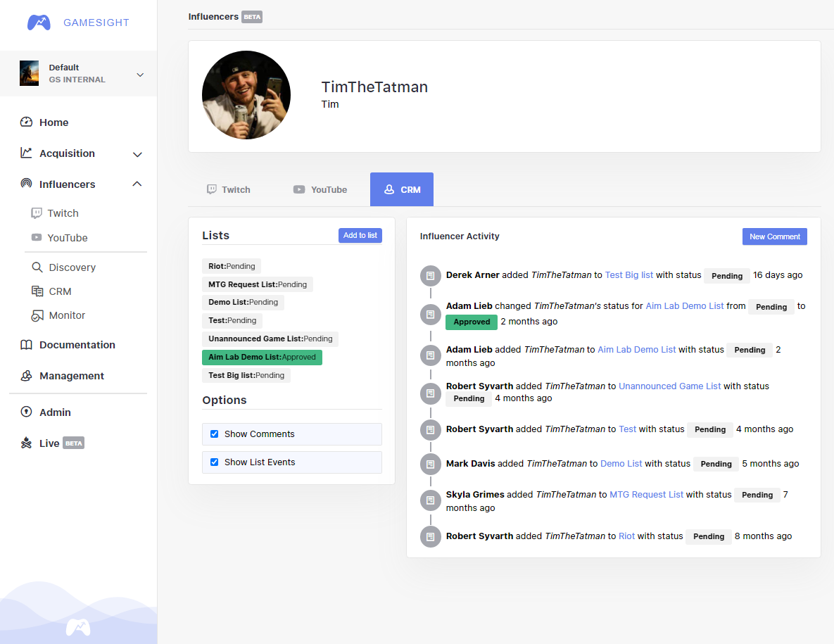Open Documentation in the sidebar
Image resolution: width=834 pixels, height=644 pixels.
click(77, 345)
